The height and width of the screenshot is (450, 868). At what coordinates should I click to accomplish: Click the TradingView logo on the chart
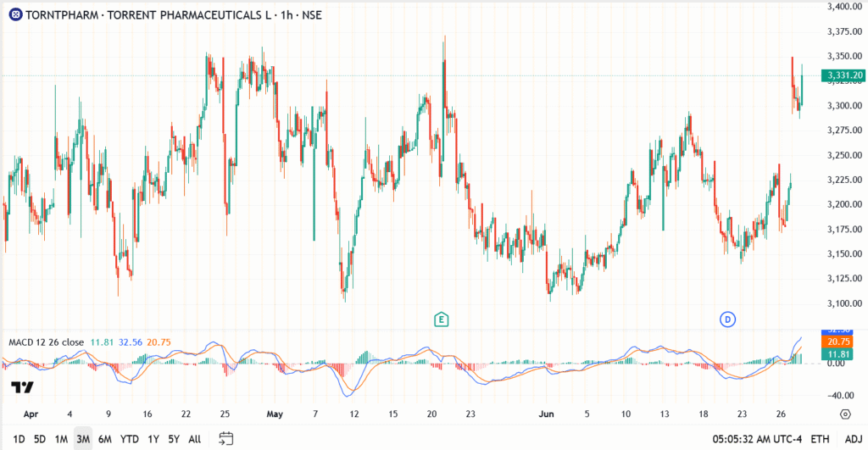click(22, 388)
